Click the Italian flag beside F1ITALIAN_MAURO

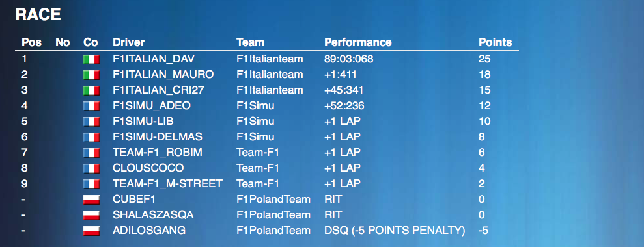91,75
